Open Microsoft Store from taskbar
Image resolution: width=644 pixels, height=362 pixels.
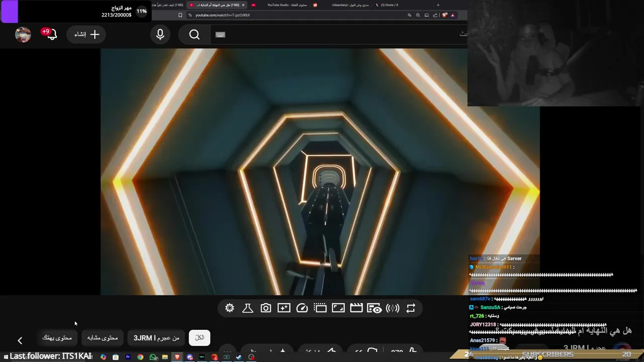click(115, 357)
